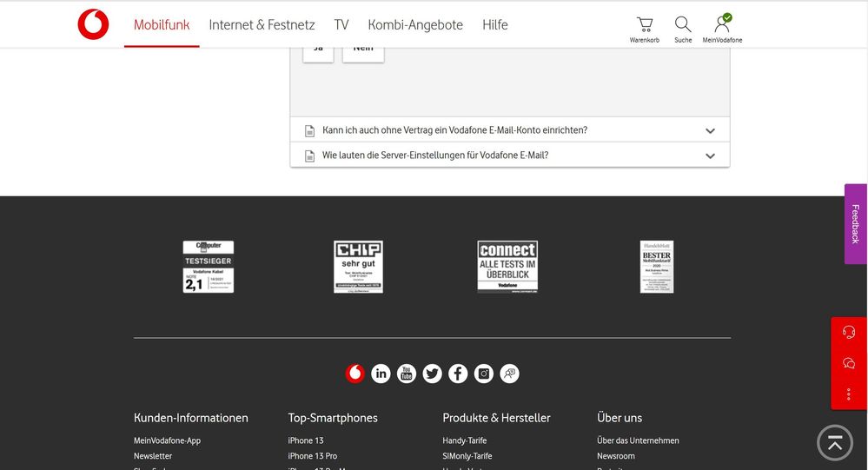The width and height of the screenshot is (868, 470).
Task: Open the Über das Unternehmen link
Action: [x=638, y=440]
